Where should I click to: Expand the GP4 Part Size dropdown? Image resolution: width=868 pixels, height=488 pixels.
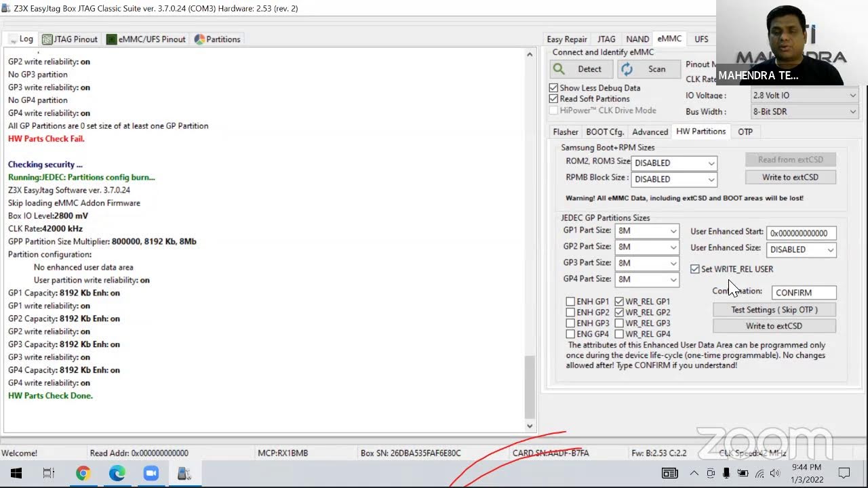[x=647, y=279]
